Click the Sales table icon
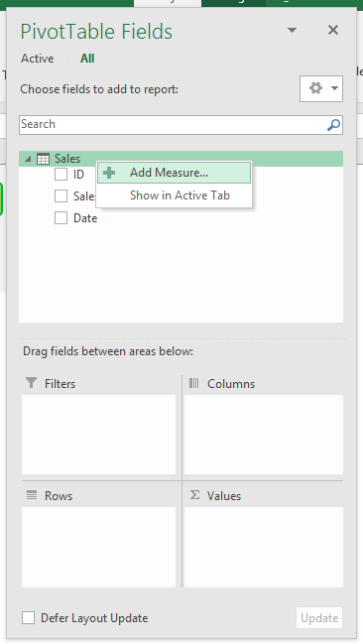Screen dimensions: 363x644 click(43, 159)
